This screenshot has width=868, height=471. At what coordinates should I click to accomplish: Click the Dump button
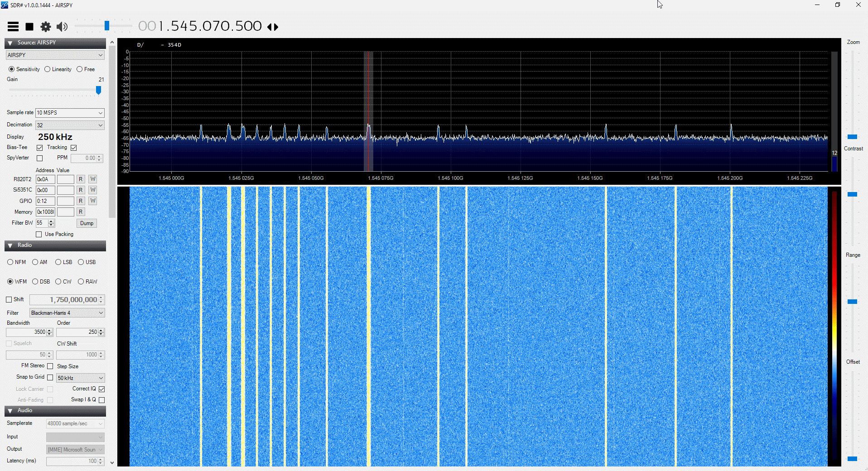[86, 223]
